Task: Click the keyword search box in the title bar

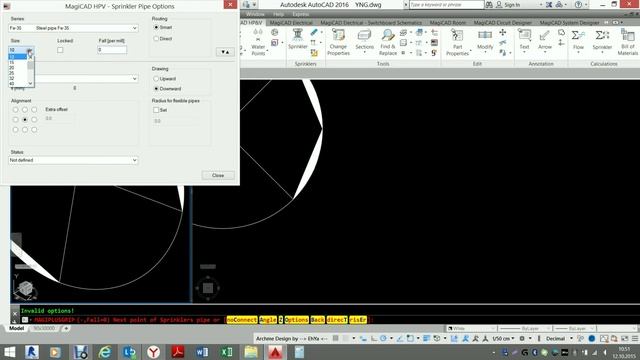Action: click(446, 5)
